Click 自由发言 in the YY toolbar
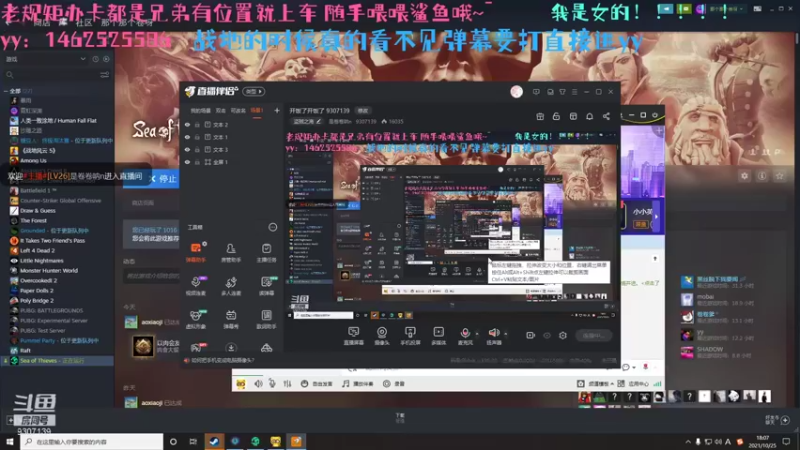800x450 pixels. point(318,384)
